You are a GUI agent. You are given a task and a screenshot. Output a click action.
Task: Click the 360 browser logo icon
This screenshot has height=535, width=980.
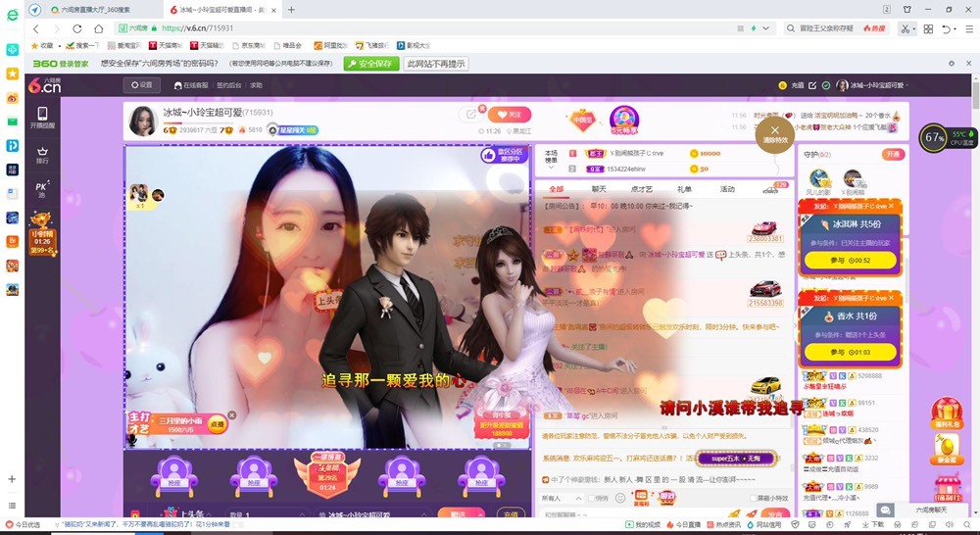tap(12, 15)
